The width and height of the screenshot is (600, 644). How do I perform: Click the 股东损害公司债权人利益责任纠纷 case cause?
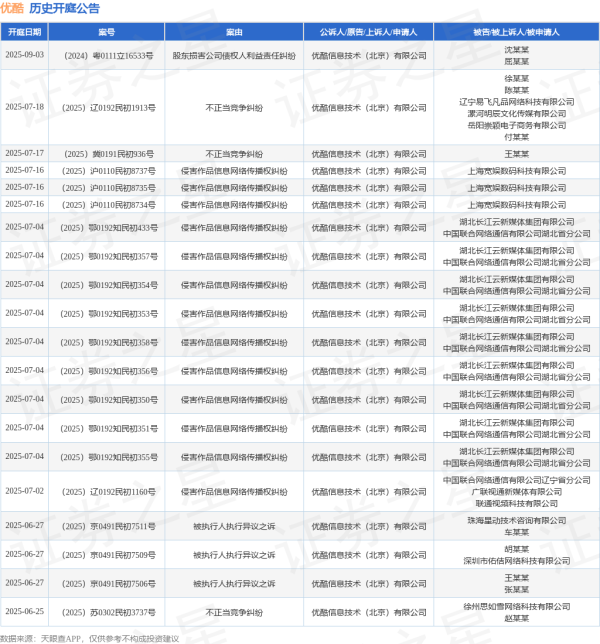(x=233, y=55)
